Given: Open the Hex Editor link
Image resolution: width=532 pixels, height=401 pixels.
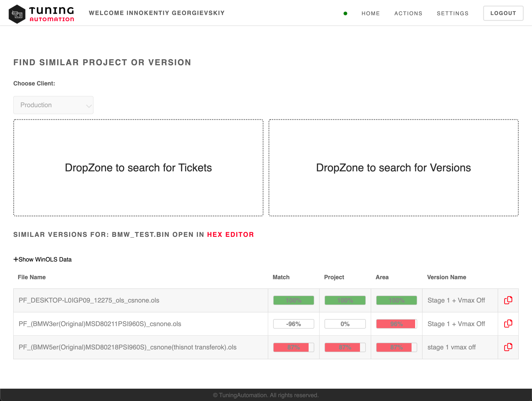Looking at the screenshot, I should point(230,235).
